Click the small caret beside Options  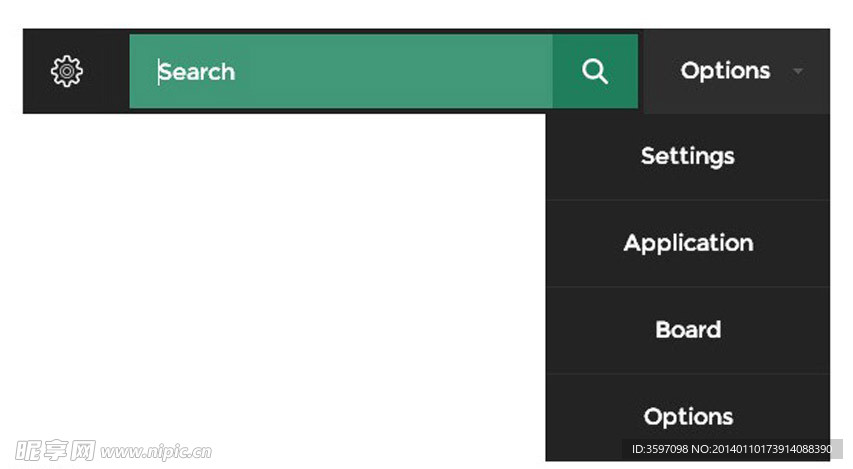pyautogui.click(x=798, y=71)
